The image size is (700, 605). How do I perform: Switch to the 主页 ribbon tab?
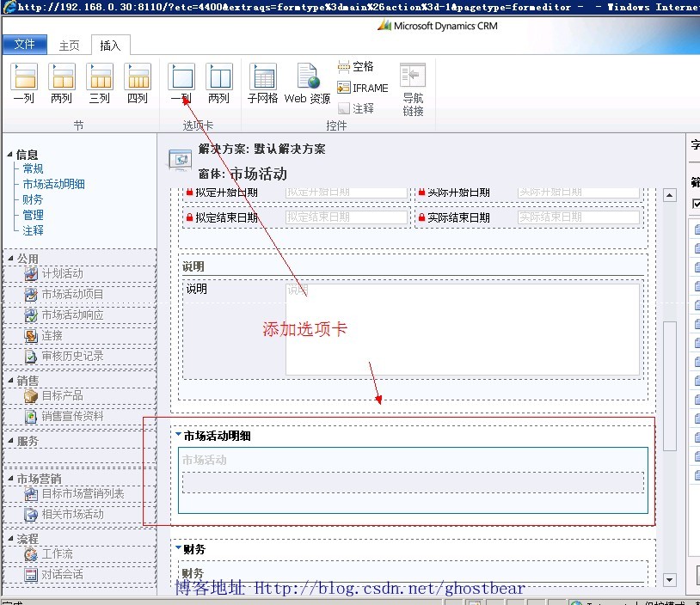click(69, 45)
